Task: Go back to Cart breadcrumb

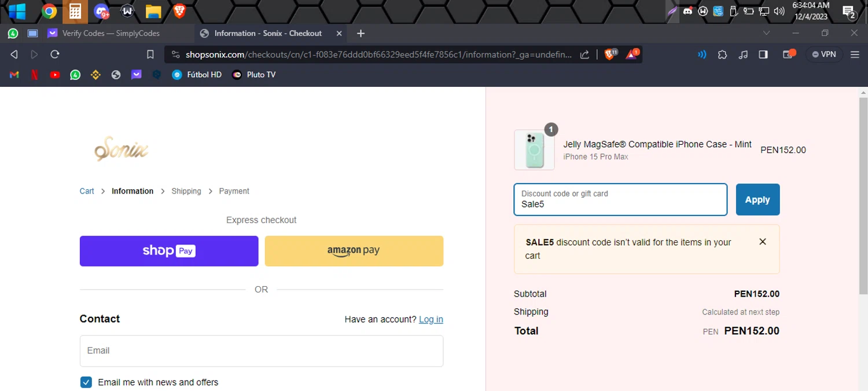Action: coord(87,191)
